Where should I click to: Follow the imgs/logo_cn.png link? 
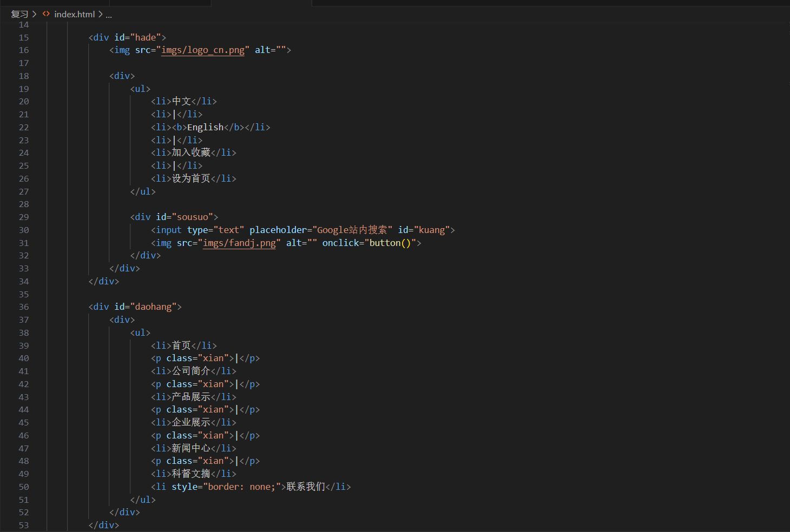pos(203,50)
